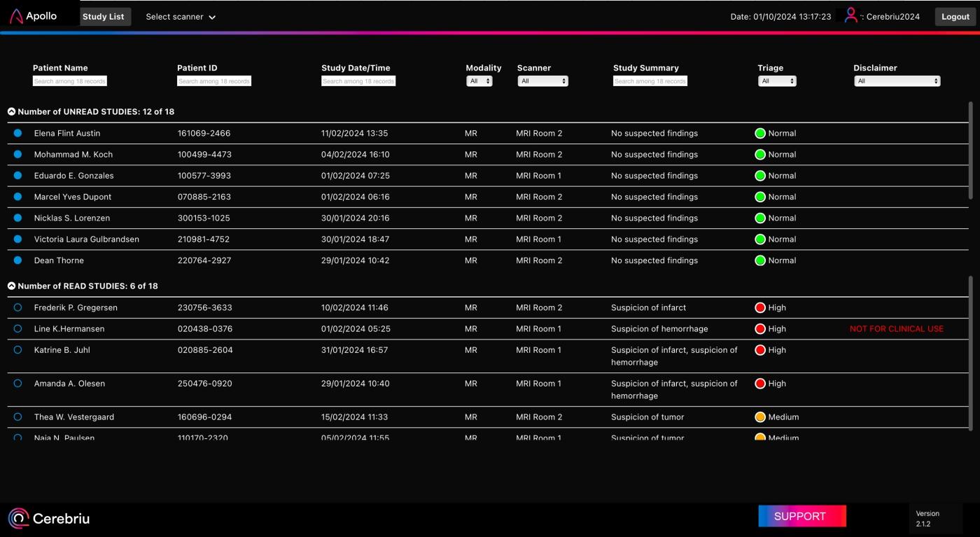Click the orange Medium triage dot for Thea W. Vestergaard

[760, 417]
